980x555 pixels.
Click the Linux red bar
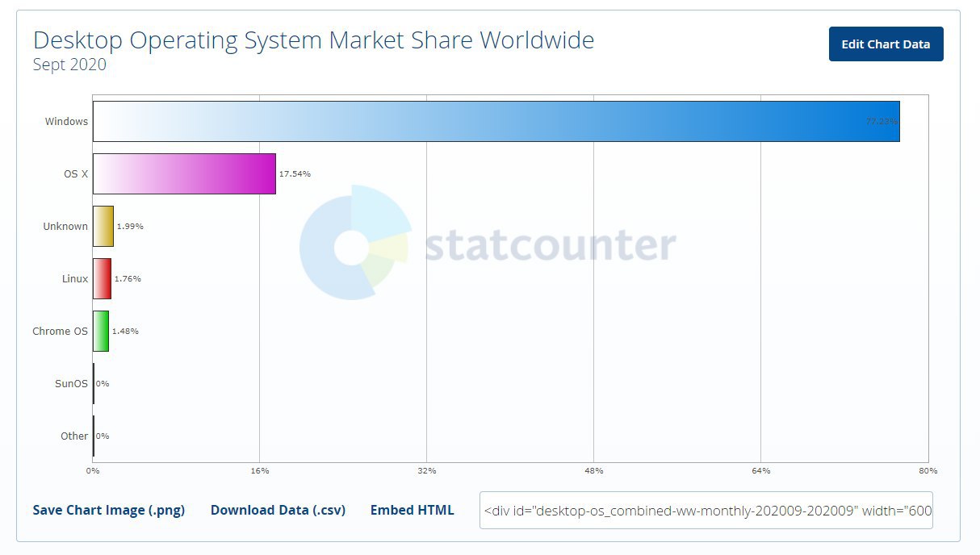click(102, 278)
